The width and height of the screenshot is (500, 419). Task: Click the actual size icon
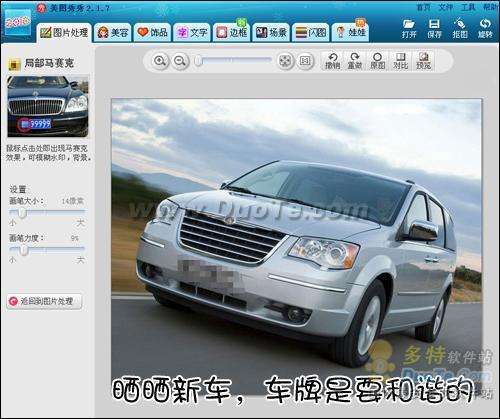[305, 61]
